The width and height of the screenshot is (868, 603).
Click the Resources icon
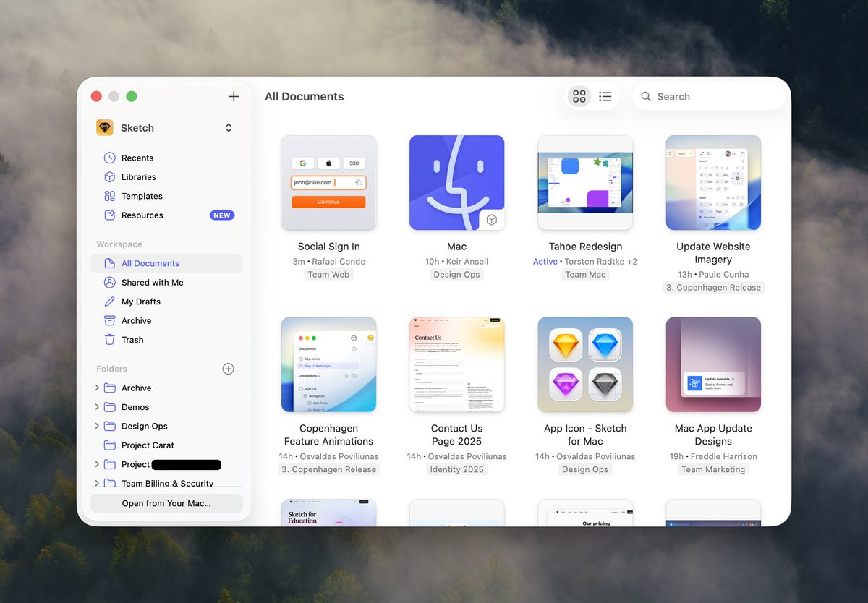coord(109,215)
